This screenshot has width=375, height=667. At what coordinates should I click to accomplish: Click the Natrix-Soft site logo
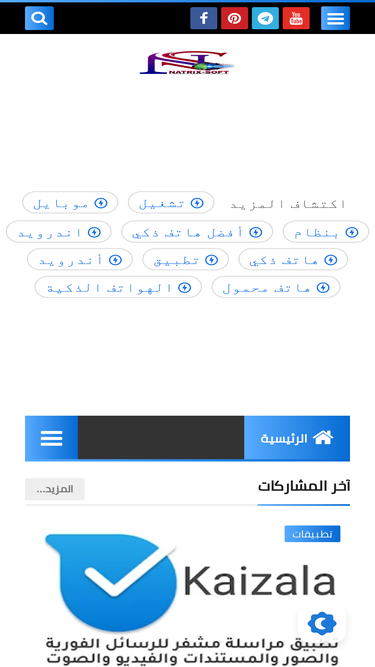[187, 63]
